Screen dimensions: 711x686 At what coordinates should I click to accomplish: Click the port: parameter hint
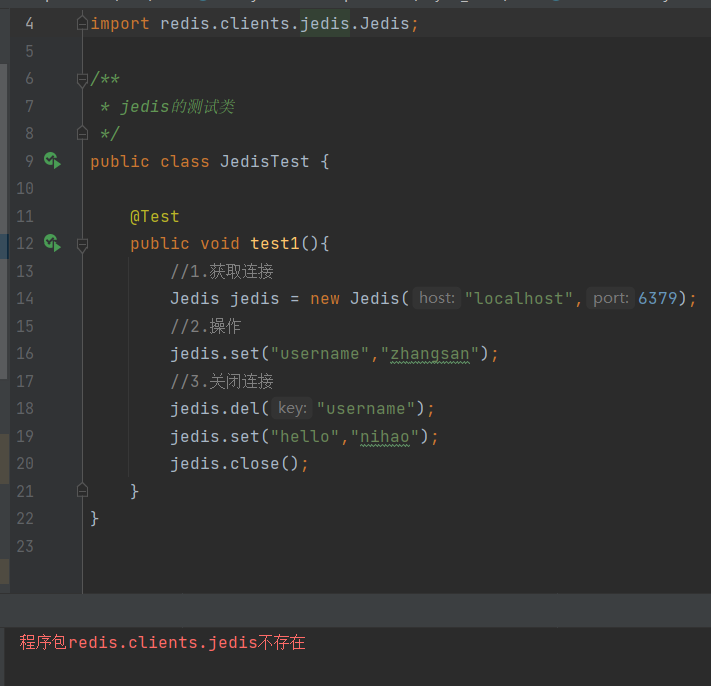coord(610,298)
